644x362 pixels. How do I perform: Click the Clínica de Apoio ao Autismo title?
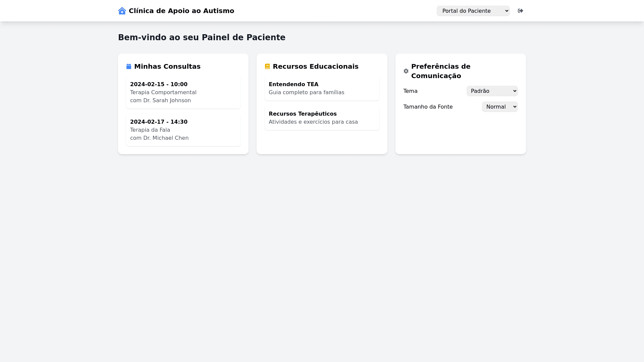coord(181,11)
